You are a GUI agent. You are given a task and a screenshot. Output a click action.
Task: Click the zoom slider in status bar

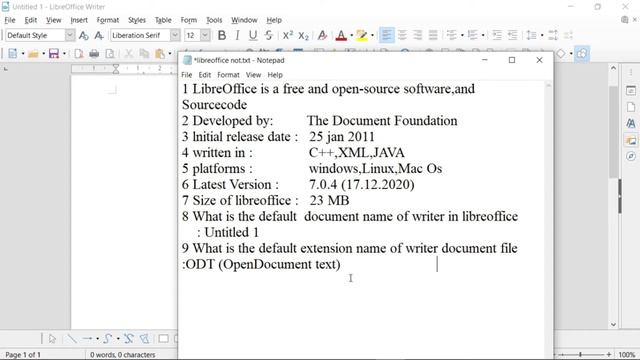pyautogui.click(x=581, y=355)
